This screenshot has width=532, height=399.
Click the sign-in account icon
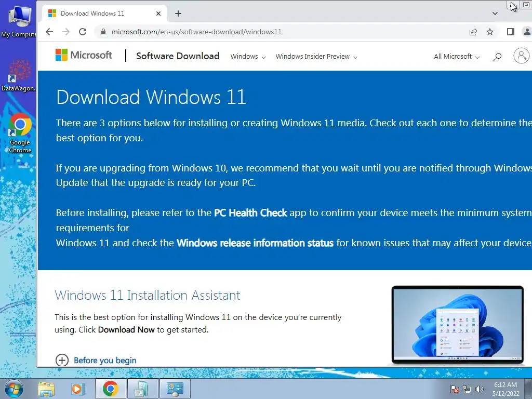point(522,56)
